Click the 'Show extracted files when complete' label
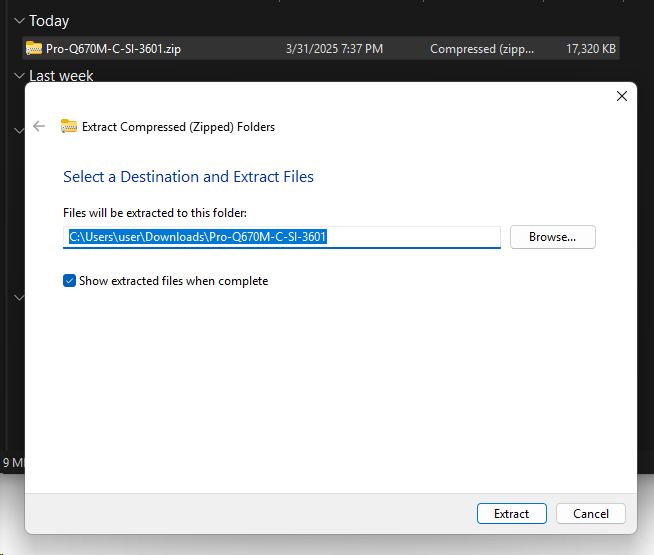 pyautogui.click(x=173, y=281)
